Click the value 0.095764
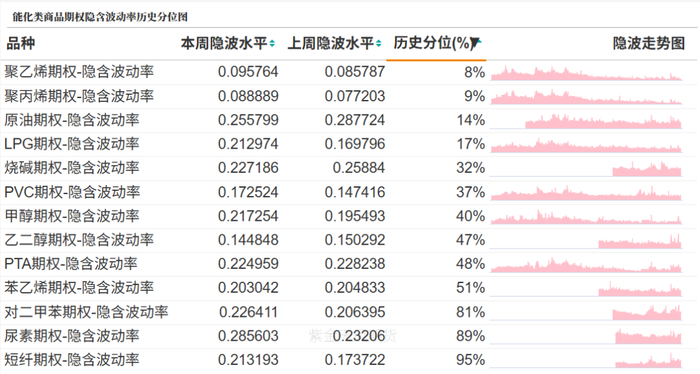 point(248,72)
